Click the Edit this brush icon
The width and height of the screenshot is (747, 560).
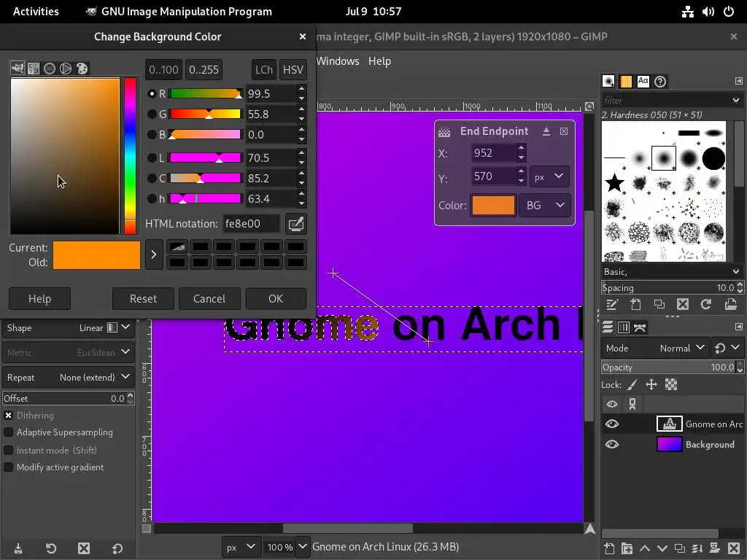pos(612,304)
